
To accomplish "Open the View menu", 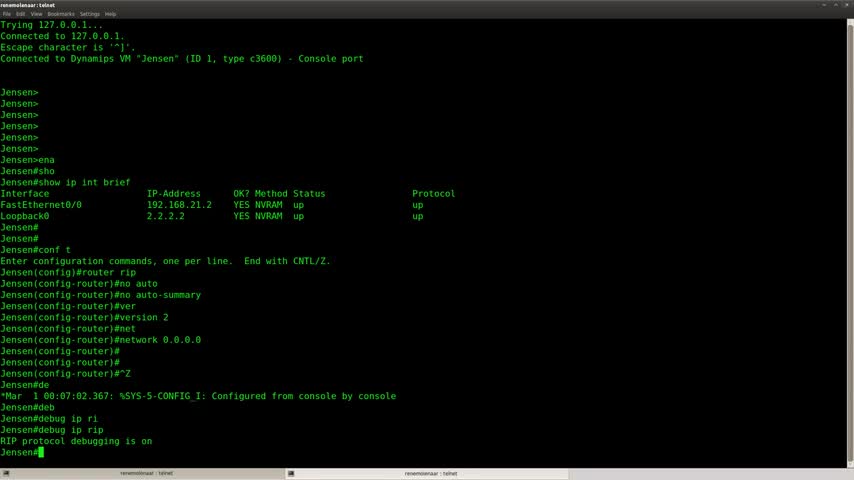I will coord(36,14).
